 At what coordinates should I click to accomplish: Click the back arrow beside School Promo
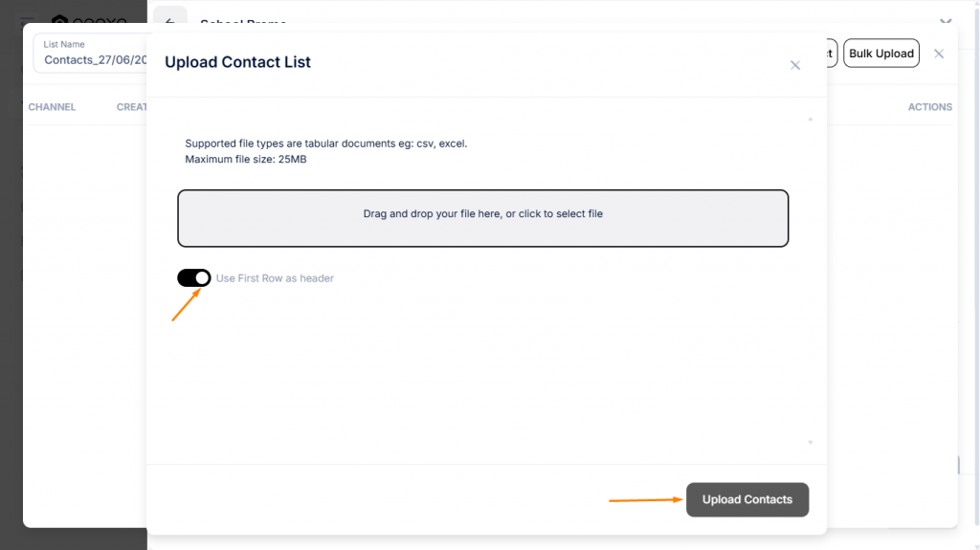[x=170, y=21]
